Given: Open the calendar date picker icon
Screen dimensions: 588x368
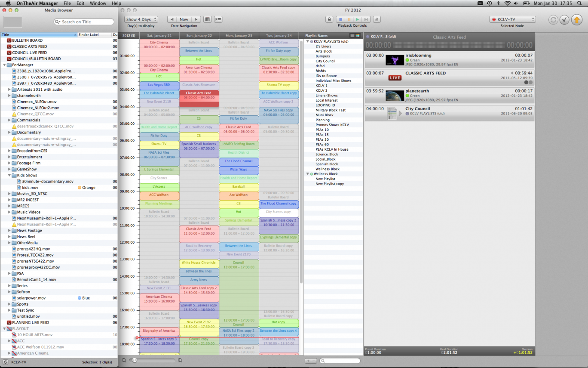Looking at the screenshot, I should [x=207, y=19].
